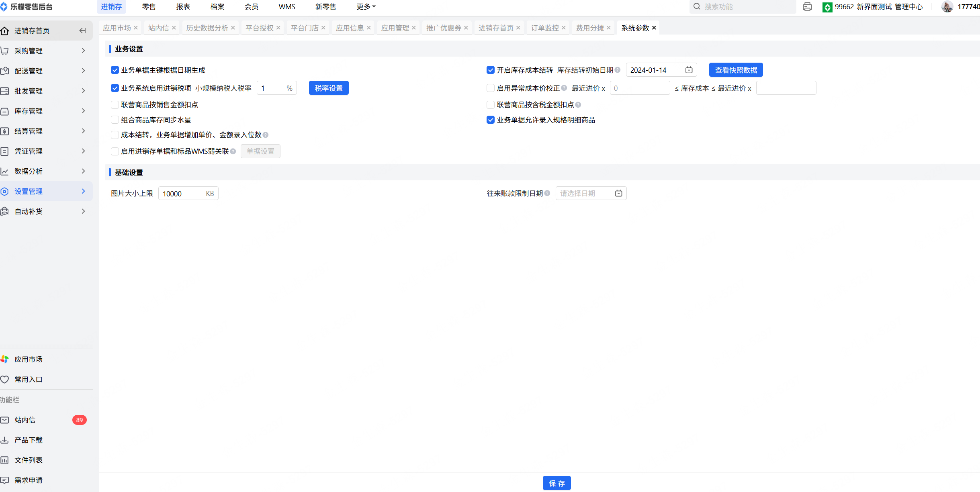Screen dimensions: 980x492
Task: Click the 产品下载 download icon
Action: (x=5, y=440)
